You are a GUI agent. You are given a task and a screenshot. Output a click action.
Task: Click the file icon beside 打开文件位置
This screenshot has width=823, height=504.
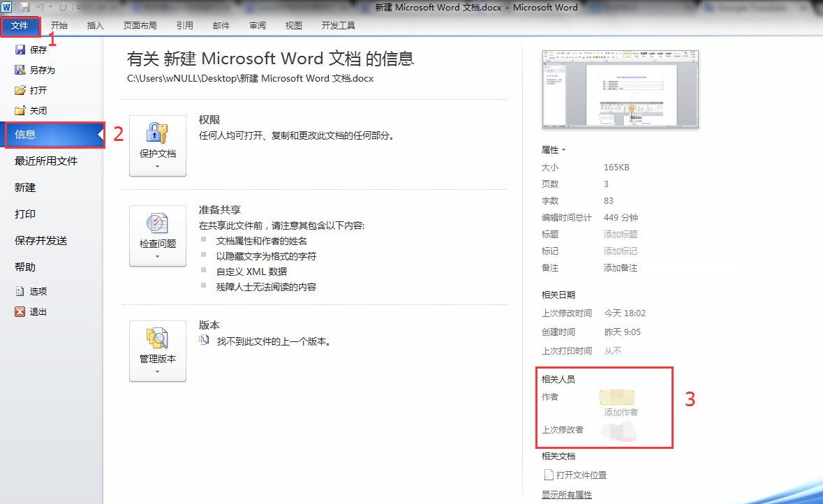tap(549, 475)
